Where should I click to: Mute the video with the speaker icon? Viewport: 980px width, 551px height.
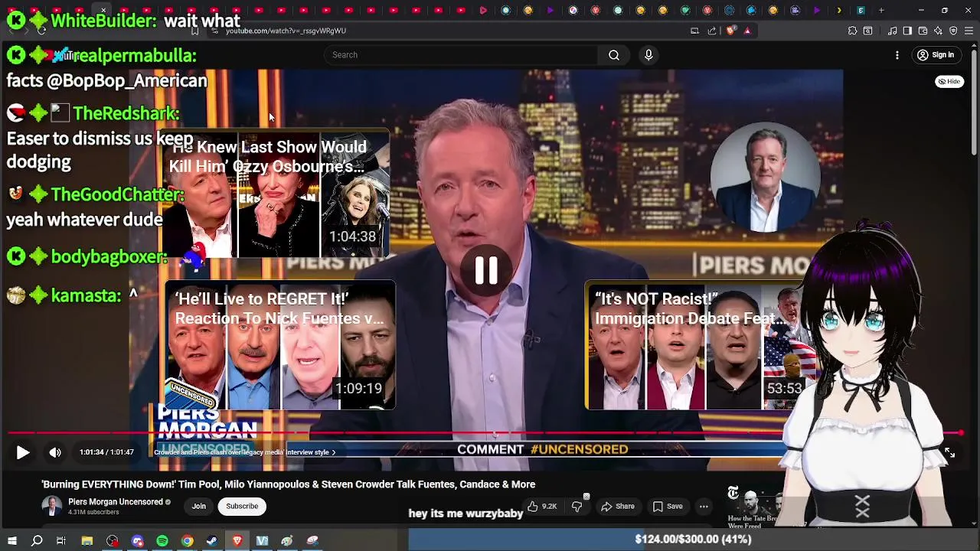point(55,452)
